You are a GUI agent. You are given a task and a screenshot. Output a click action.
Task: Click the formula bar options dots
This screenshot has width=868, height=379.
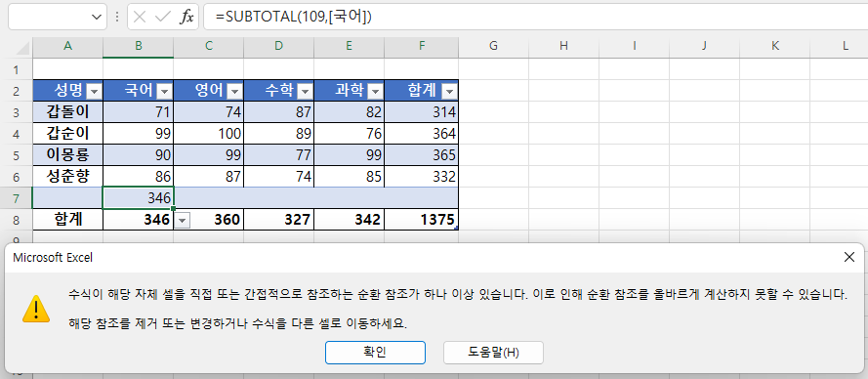click(117, 18)
